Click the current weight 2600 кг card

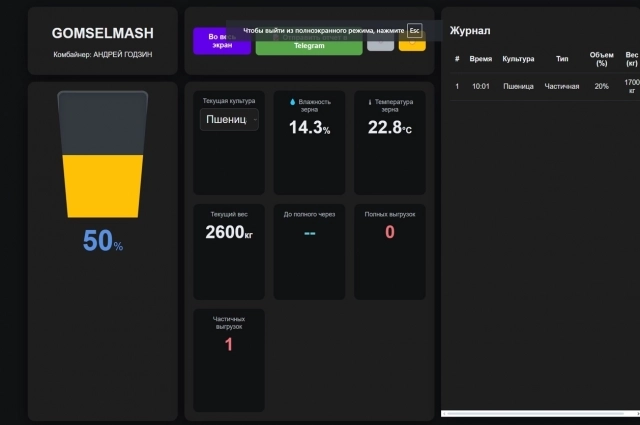[229, 232]
